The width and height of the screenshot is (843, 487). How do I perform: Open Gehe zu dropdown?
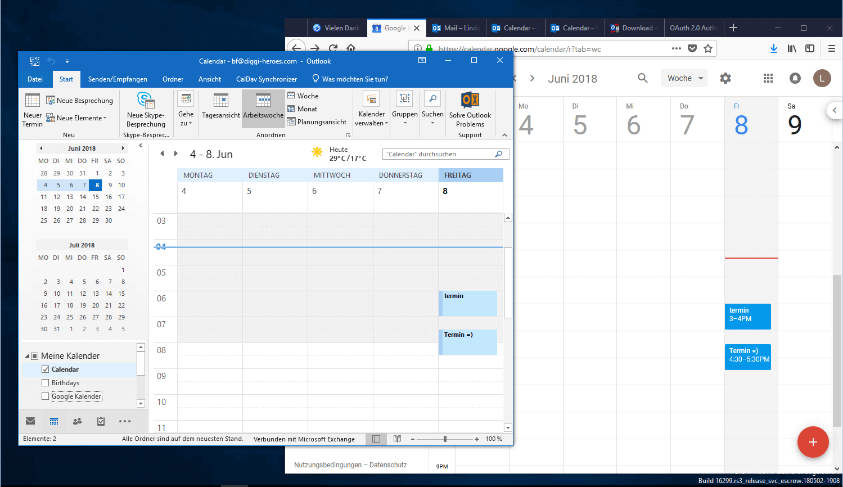[186, 110]
